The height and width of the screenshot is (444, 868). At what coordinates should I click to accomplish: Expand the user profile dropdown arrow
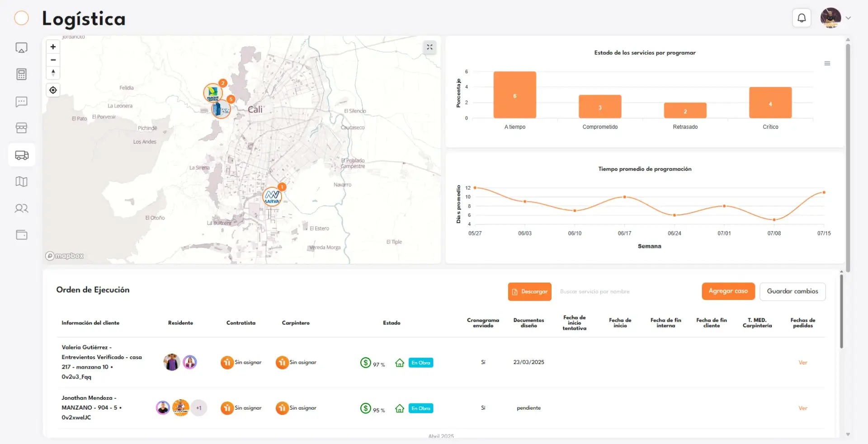pos(849,18)
